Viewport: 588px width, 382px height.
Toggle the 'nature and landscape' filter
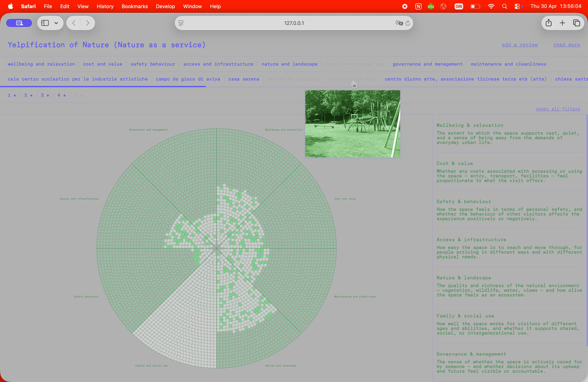coord(289,64)
